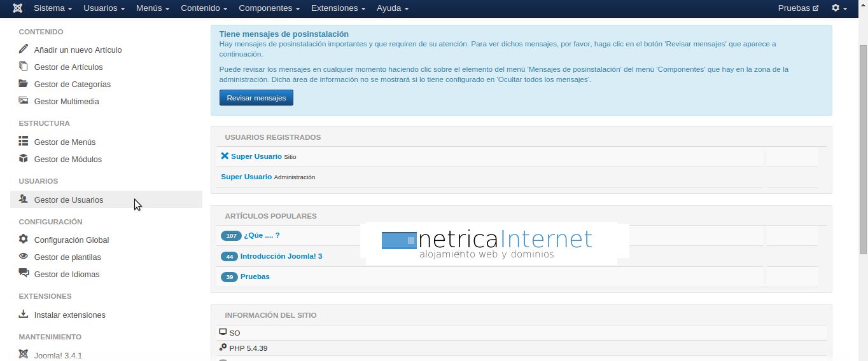Go to Gestor de Artículos
Viewport: 868px width, 361px height.
(68, 67)
